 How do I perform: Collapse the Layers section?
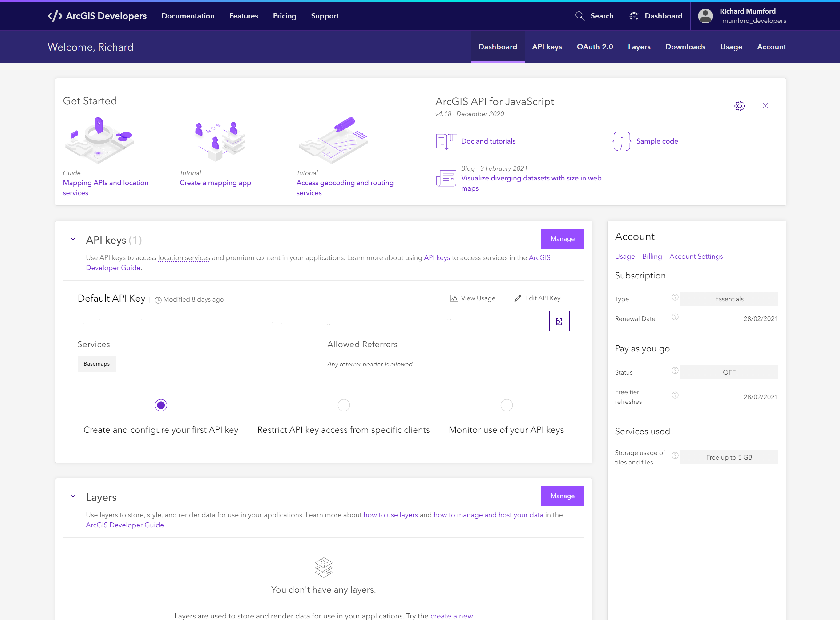tap(73, 496)
